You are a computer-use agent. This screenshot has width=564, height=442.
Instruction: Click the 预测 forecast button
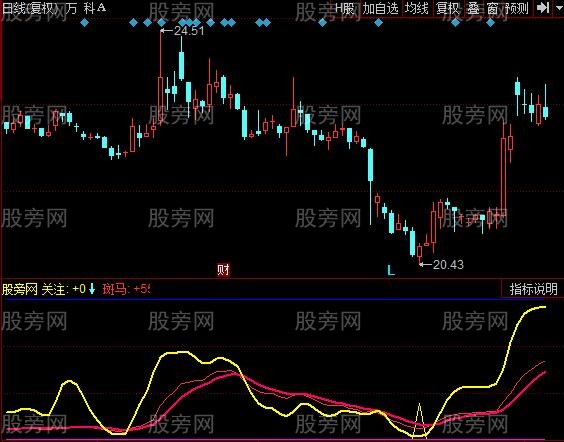[517, 8]
